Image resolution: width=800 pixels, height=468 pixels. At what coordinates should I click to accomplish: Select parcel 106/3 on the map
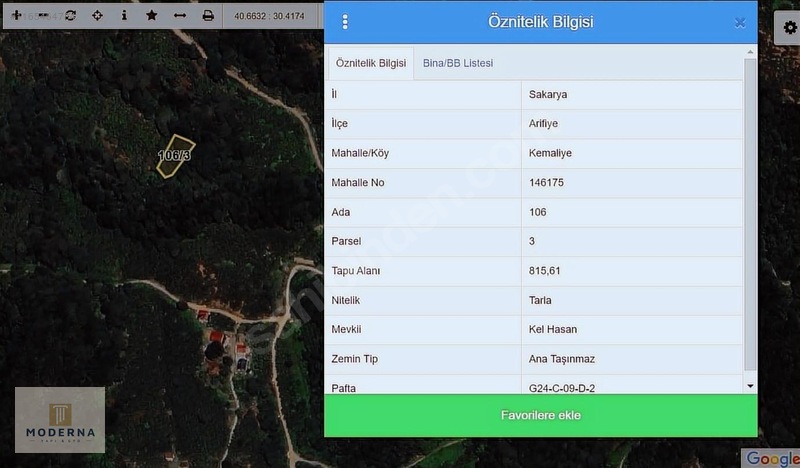pyautogui.click(x=176, y=156)
